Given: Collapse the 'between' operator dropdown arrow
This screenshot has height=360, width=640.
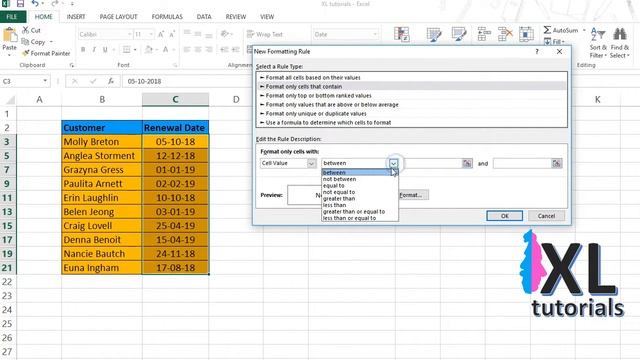Looking at the screenshot, I should click(393, 163).
